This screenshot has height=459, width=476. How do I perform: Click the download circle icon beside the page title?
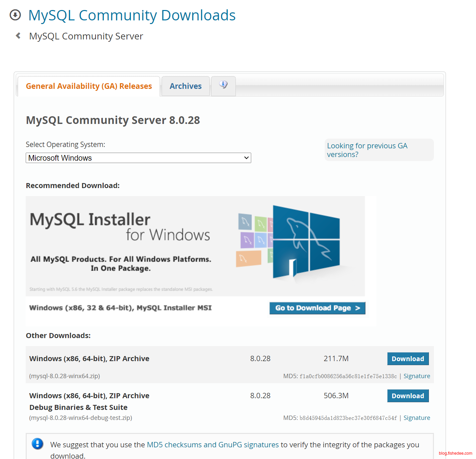(x=15, y=15)
